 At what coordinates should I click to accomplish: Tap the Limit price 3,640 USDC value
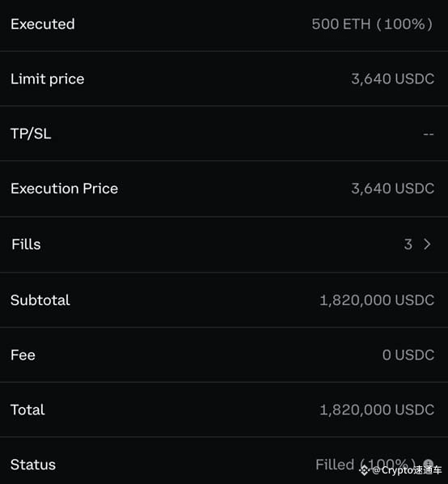pos(392,79)
